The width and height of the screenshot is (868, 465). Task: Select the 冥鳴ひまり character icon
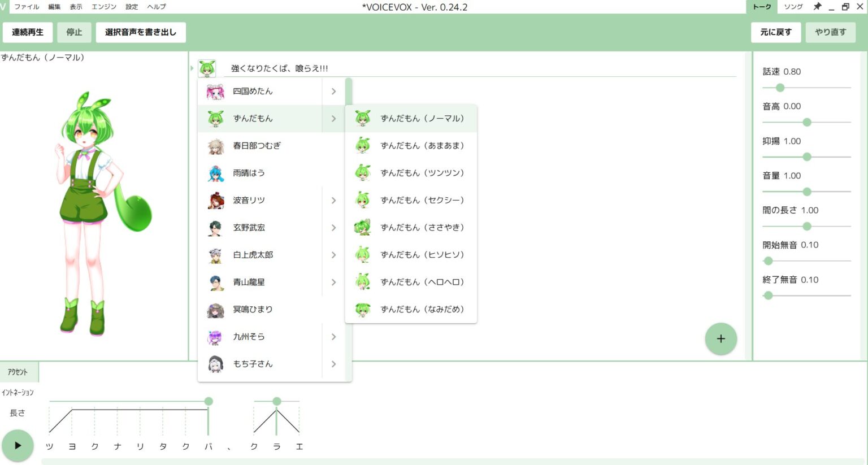[x=215, y=309]
